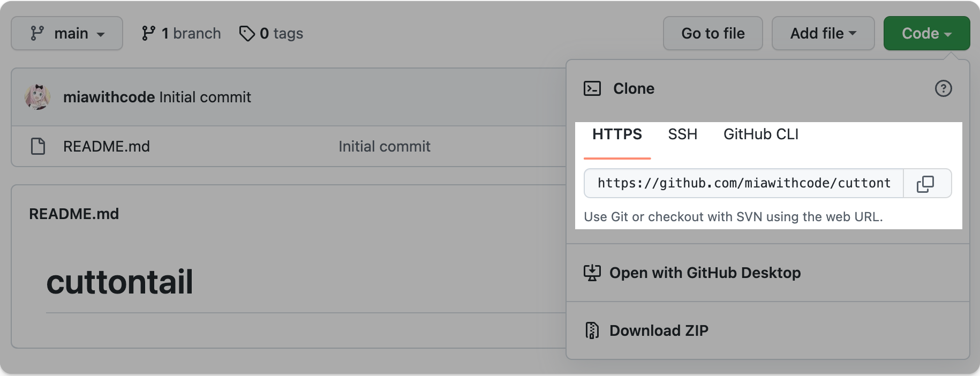
Task: Click the tag icon near 0 tags
Action: pos(246,34)
